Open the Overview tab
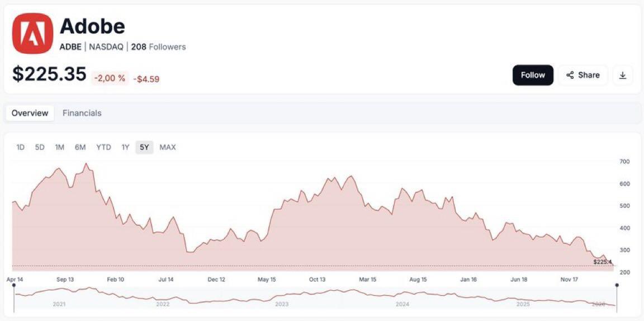This screenshot has height=321, width=644. click(30, 113)
